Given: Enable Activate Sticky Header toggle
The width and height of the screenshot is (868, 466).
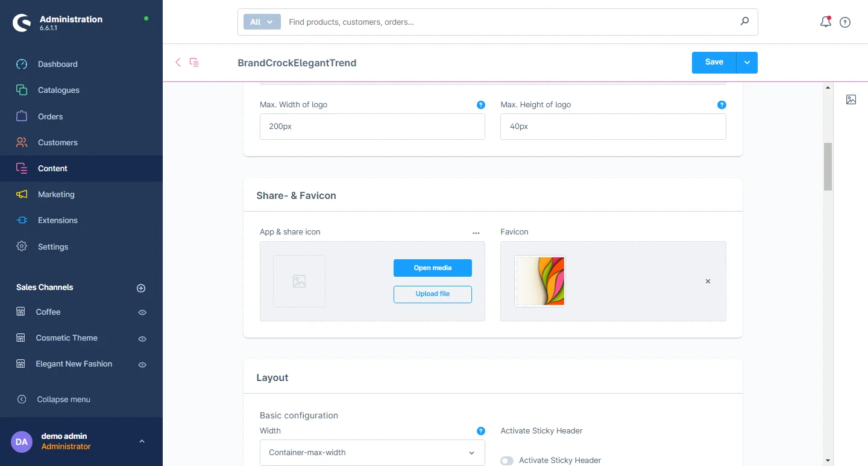Looking at the screenshot, I should point(507,461).
